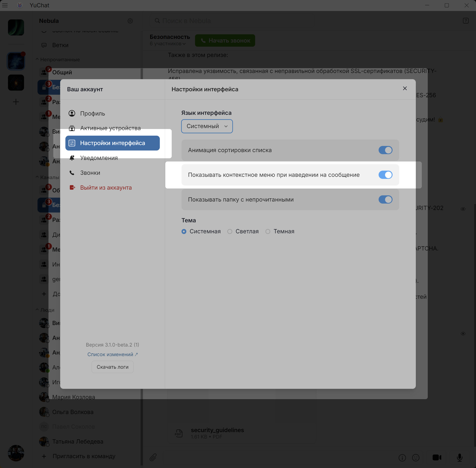Viewport: 476px width, 468px height.
Task: Select Светлая theme radio button
Action: click(230, 231)
